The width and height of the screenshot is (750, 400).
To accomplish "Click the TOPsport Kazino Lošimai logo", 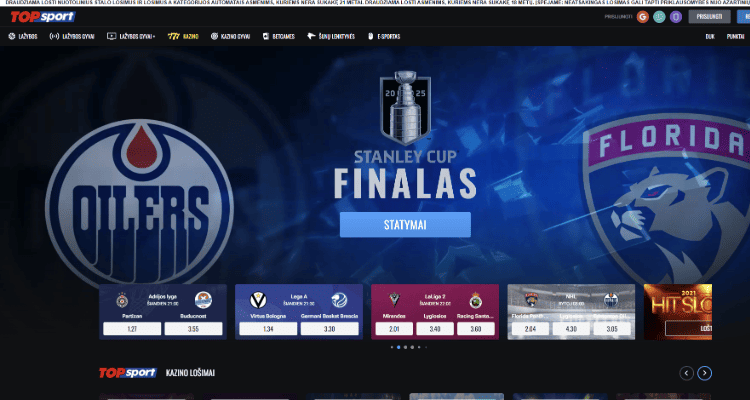I will pos(128,373).
